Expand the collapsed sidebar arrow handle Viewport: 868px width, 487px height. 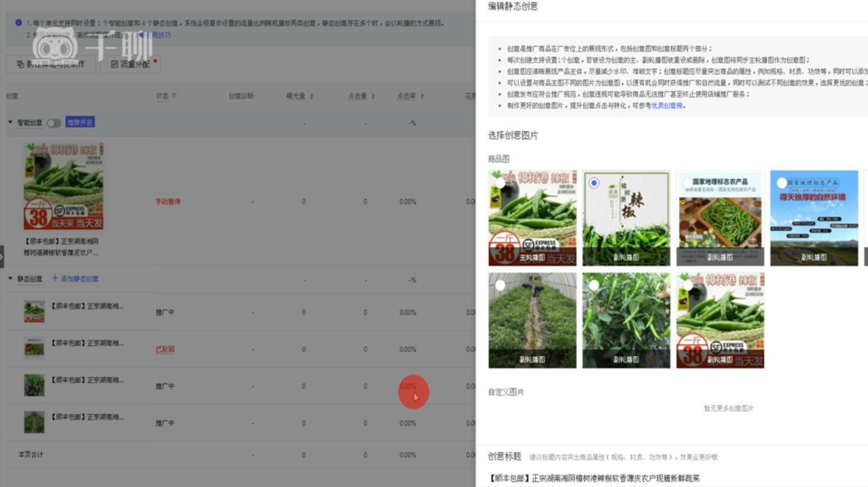coord(2,257)
